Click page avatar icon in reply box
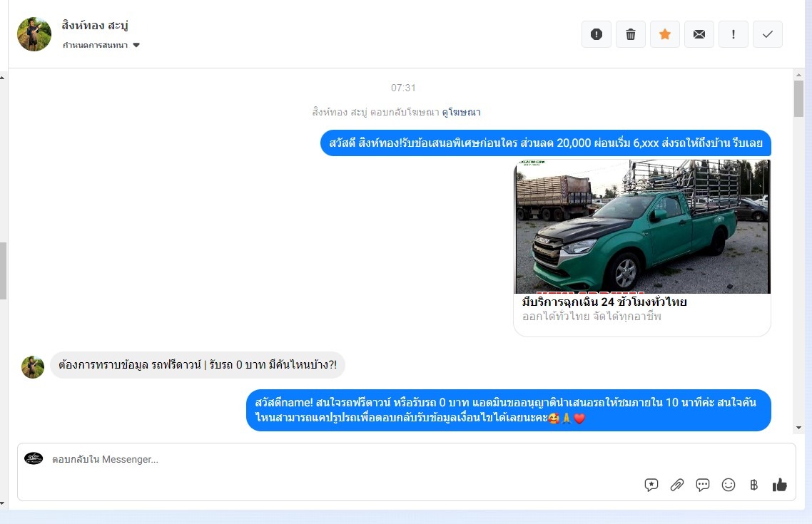812x524 pixels. point(34,458)
